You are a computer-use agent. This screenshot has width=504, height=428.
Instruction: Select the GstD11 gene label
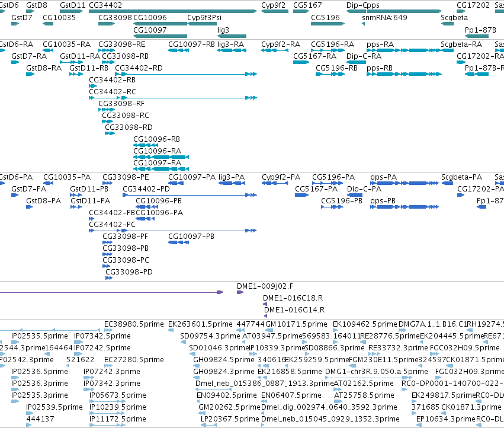tap(73, 5)
